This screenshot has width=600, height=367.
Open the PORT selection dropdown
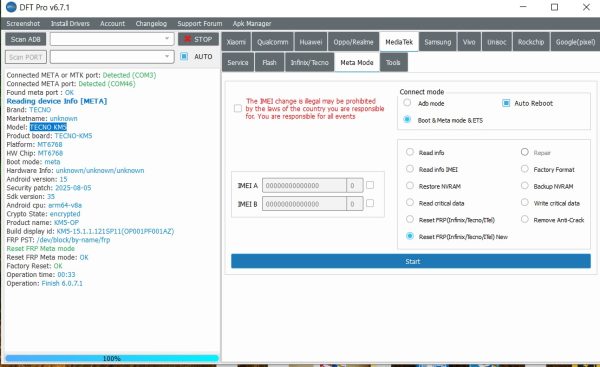pyautogui.click(x=112, y=57)
